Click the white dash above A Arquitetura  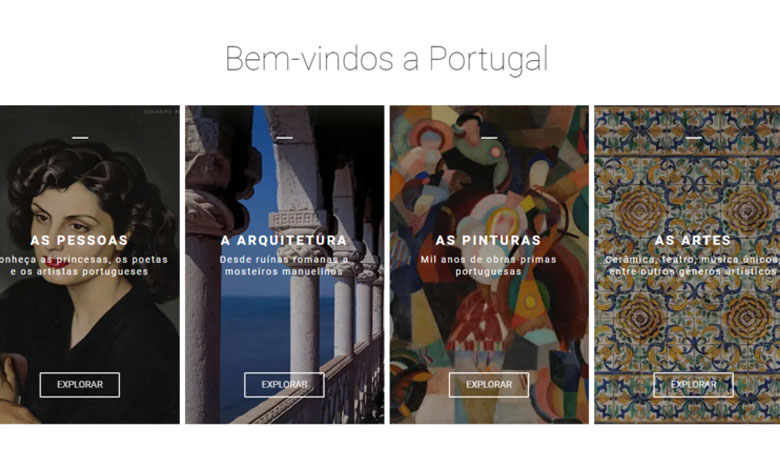tap(284, 138)
